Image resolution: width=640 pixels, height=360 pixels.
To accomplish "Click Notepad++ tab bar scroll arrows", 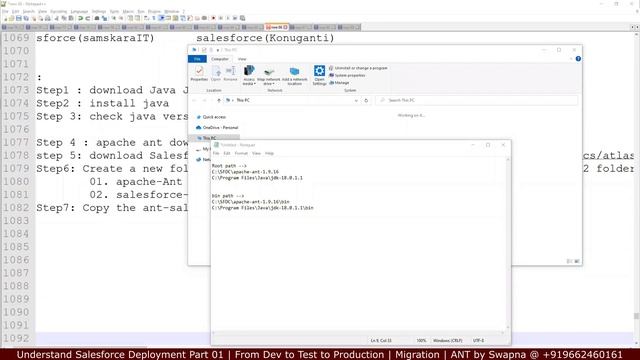I will [x=635, y=27].
